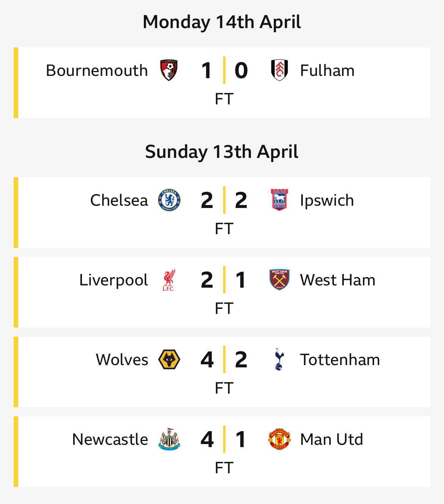The width and height of the screenshot is (444, 504).
Task: Click the Wolves 4-2 Tottenham score
Action: pos(224,360)
